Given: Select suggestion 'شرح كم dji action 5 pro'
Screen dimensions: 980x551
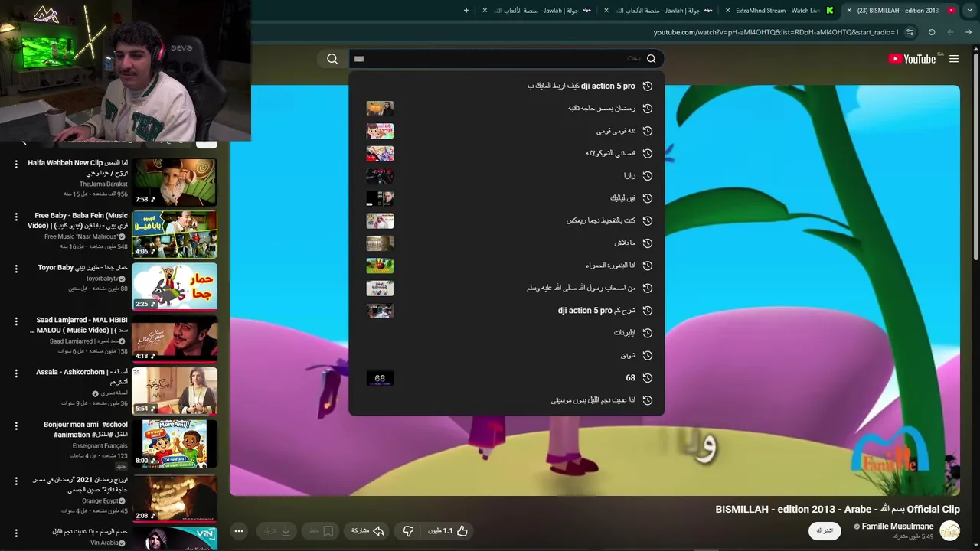Looking at the screenshot, I should point(596,311).
